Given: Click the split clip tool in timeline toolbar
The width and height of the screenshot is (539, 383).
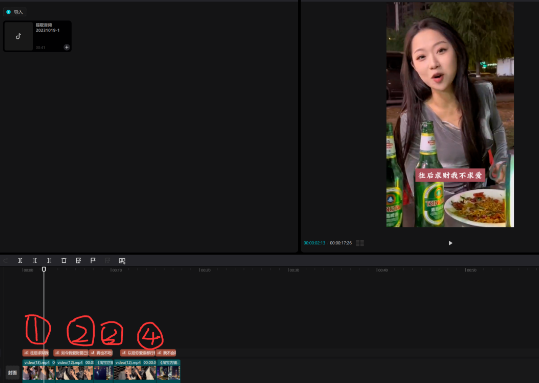Looking at the screenshot, I should pyautogui.click(x=20, y=261).
